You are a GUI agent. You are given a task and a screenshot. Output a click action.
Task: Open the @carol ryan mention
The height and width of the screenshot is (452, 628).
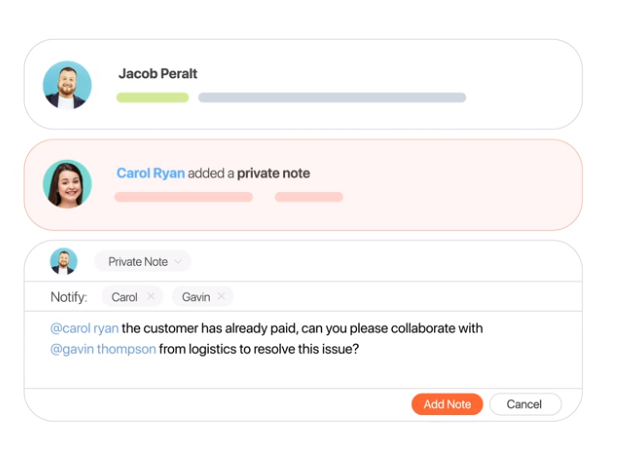[x=85, y=328]
